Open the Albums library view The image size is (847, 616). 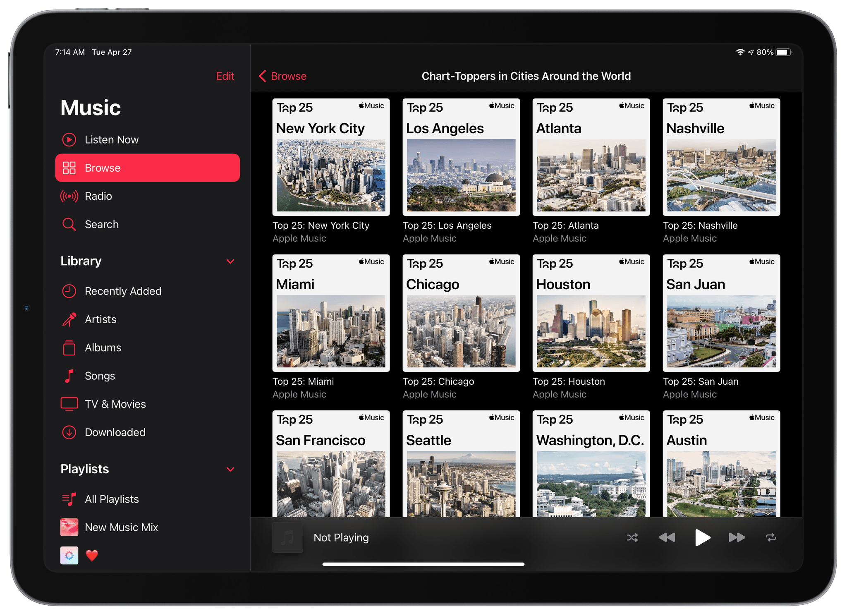point(148,348)
